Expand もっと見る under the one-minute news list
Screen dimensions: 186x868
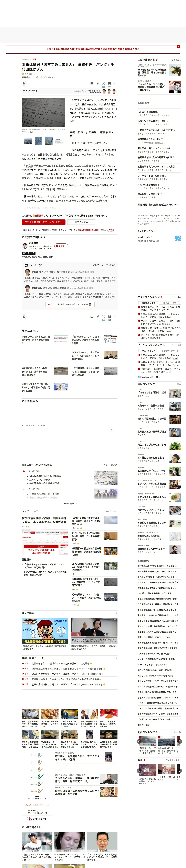pos(70,503)
